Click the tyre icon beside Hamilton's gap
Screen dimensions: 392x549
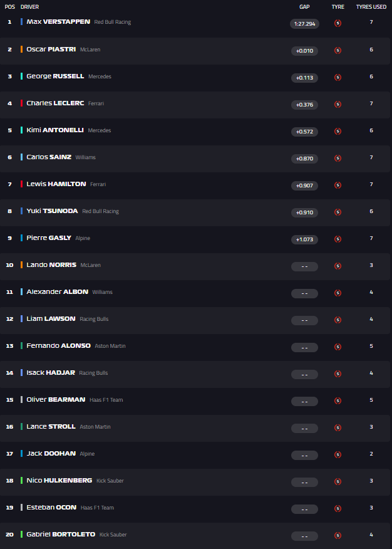click(x=338, y=186)
